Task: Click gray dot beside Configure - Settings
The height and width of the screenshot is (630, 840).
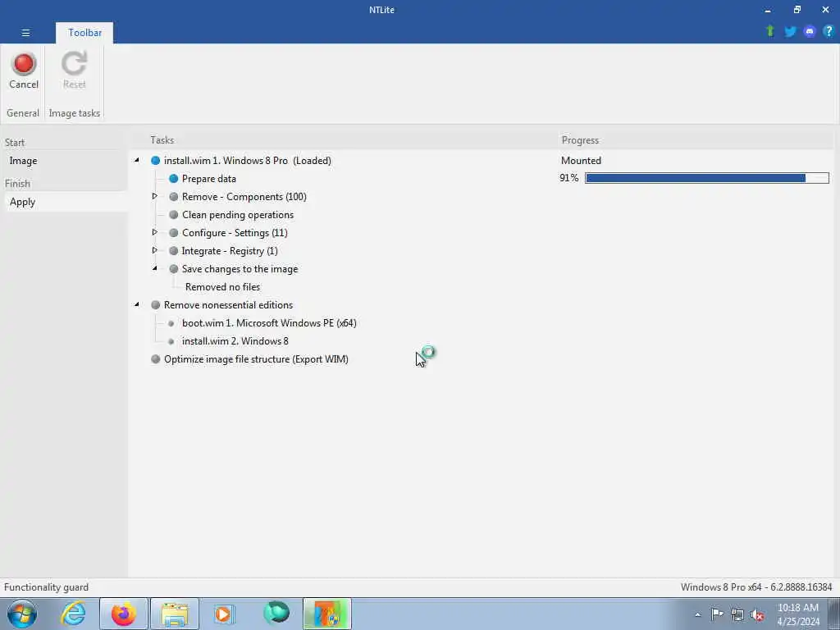Action: [174, 233]
